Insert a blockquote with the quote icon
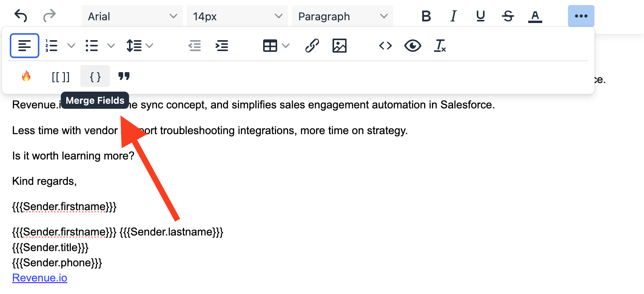Image resolution: width=644 pixels, height=294 pixels. click(124, 76)
